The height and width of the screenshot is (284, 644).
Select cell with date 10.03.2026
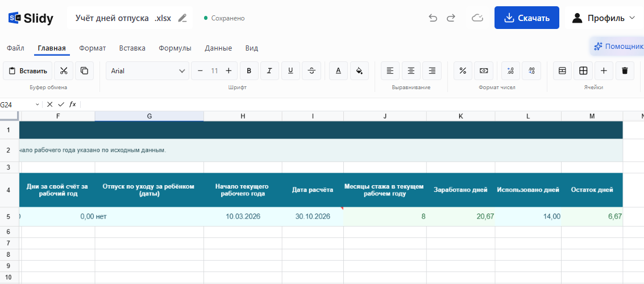click(243, 217)
